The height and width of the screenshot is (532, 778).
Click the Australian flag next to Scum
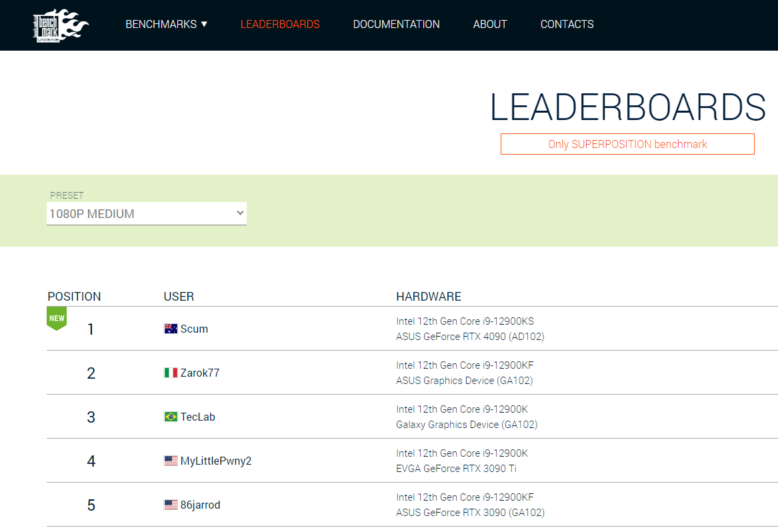171,329
